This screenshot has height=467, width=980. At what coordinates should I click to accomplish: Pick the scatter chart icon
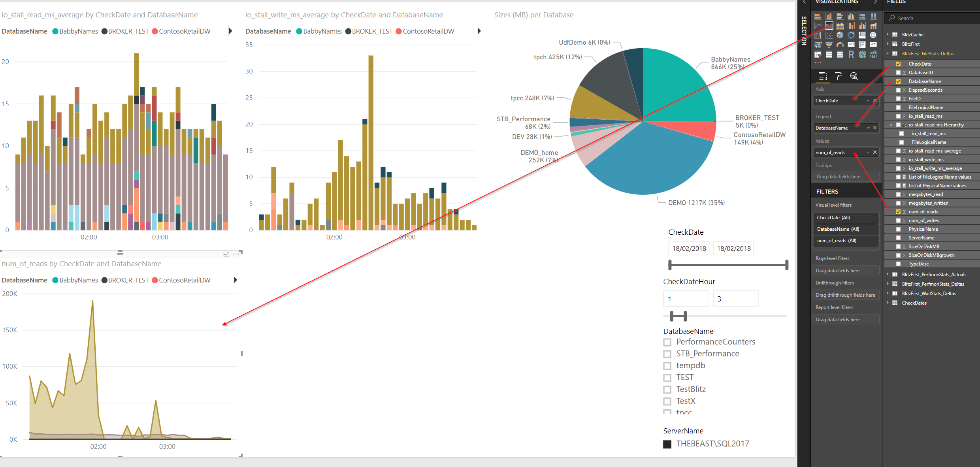(829, 35)
